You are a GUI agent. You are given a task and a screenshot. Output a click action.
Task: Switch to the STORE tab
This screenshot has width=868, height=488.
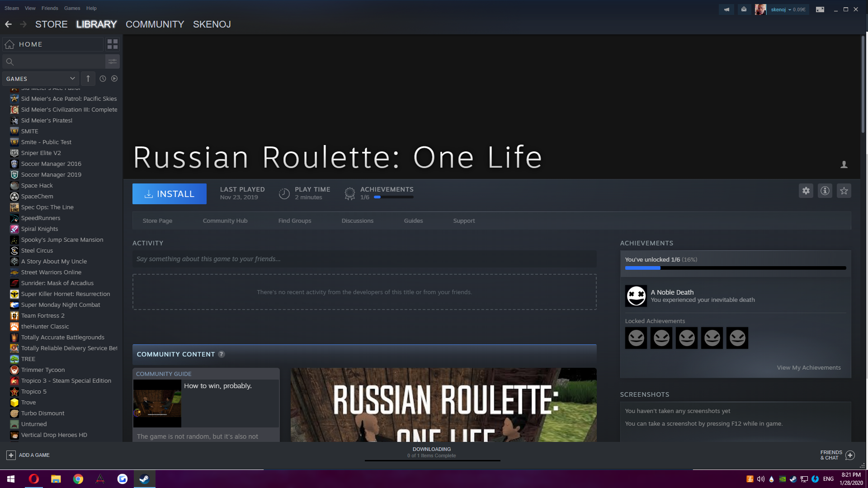(52, 24)
